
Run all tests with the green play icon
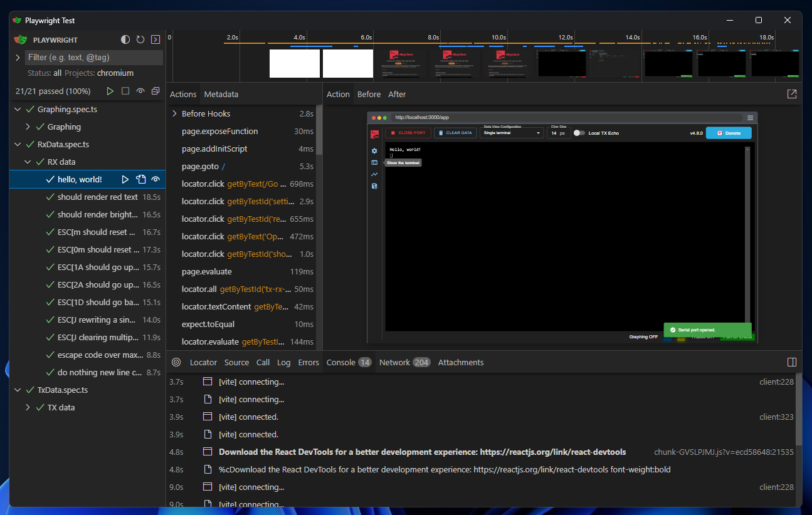tap(110, 91)
